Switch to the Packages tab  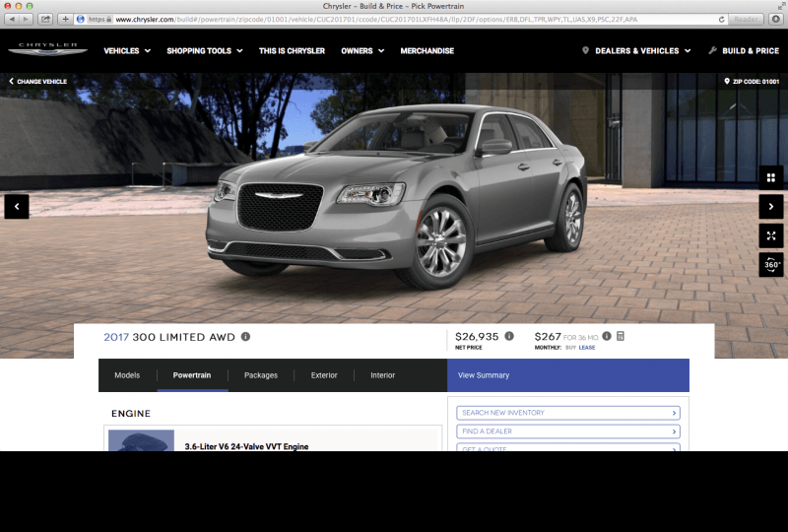261,375
